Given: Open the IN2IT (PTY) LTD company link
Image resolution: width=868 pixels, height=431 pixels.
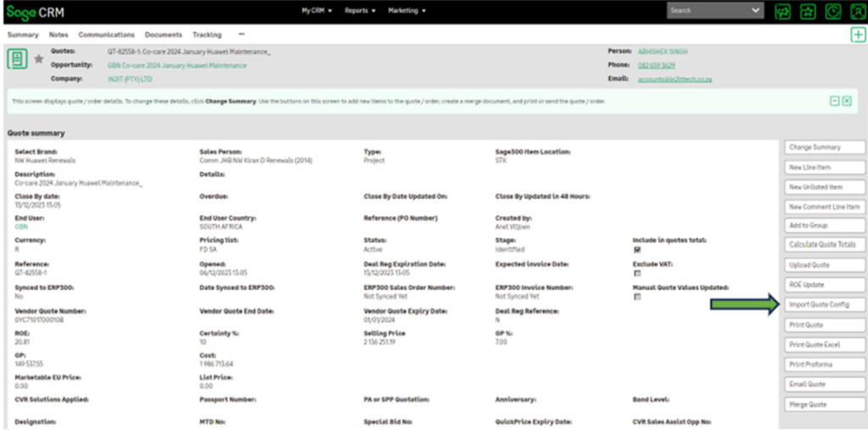Looking at the screenshot, I should click(130, 79).
